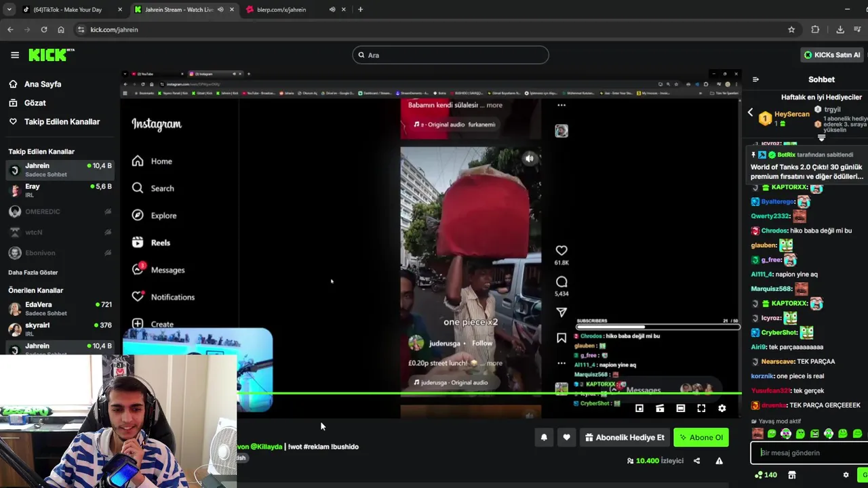Open a new browser tab
The width and height of the screenshot is (868, 488).
(360, 9)
